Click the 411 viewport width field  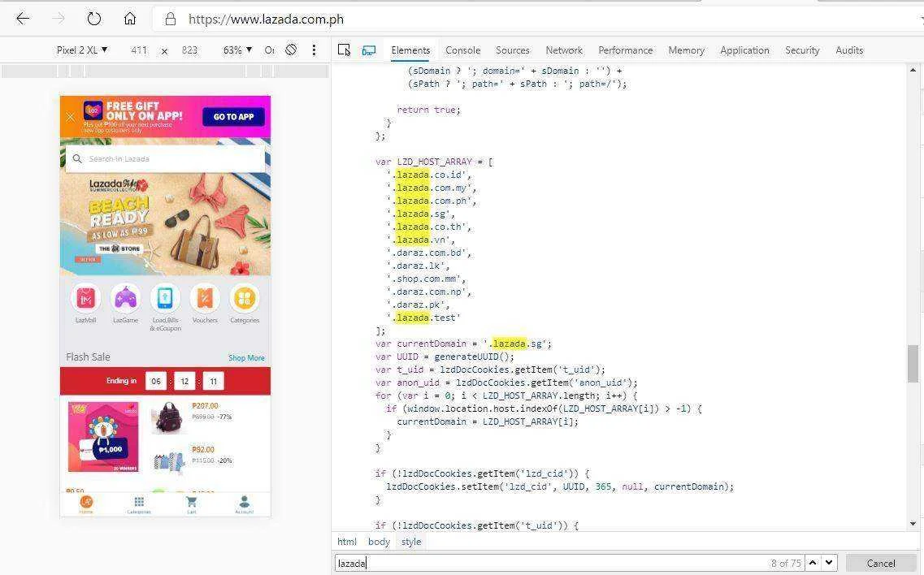point(139,50)
